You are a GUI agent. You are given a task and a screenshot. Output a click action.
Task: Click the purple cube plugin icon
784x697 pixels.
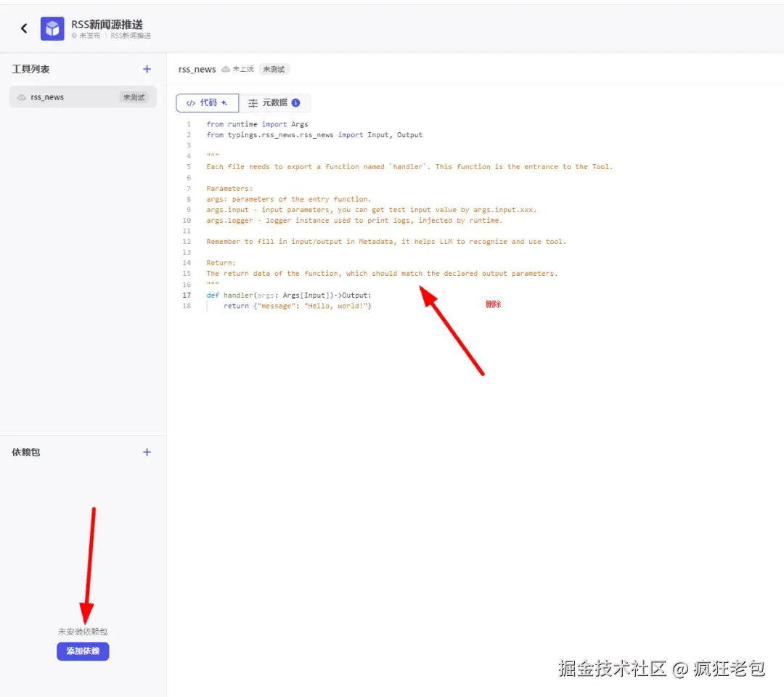[52, 28]
